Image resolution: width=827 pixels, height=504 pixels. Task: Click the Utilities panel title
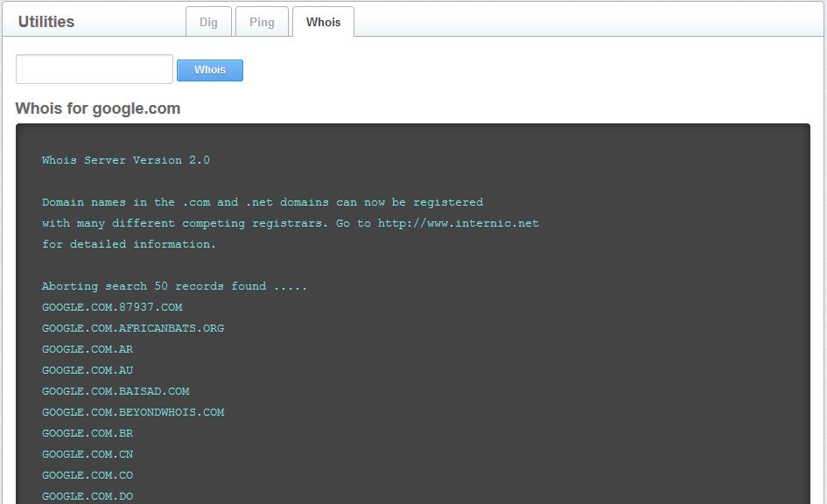click(46, 22)
